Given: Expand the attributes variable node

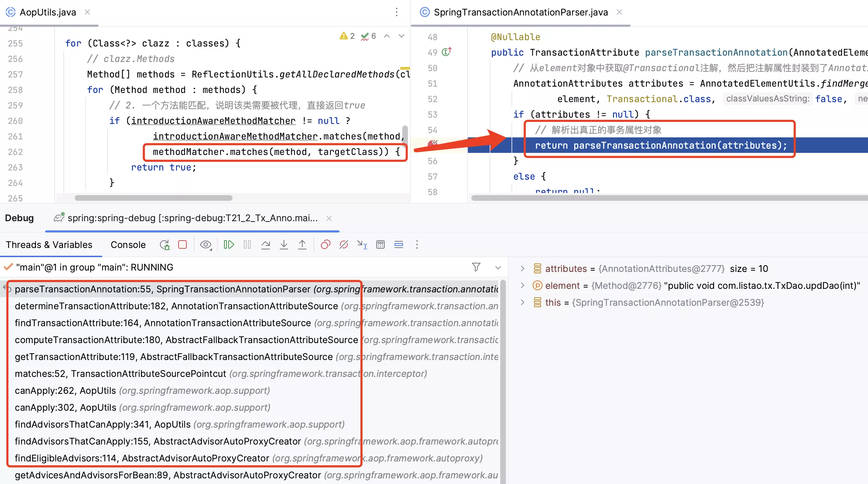Looking at the screenshot, I should (x=522, y=268).
